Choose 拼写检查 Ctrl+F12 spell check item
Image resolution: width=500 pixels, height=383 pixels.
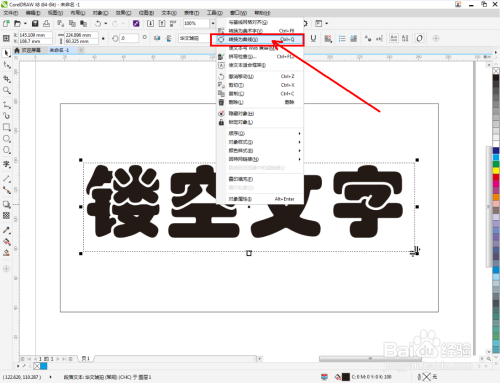(260, 57)
